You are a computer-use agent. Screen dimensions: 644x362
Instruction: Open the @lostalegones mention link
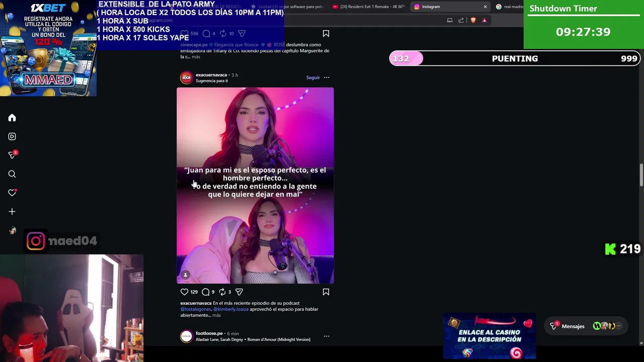pos(196,309)
